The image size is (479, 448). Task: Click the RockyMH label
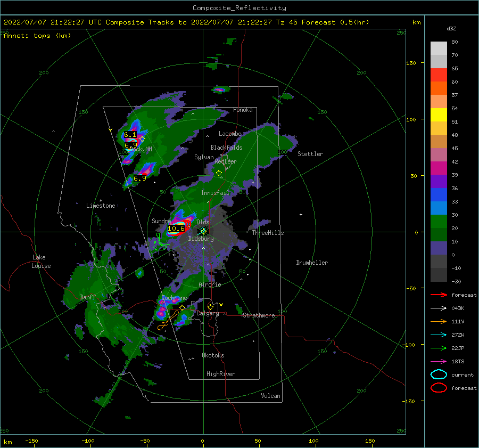(142, 149)
